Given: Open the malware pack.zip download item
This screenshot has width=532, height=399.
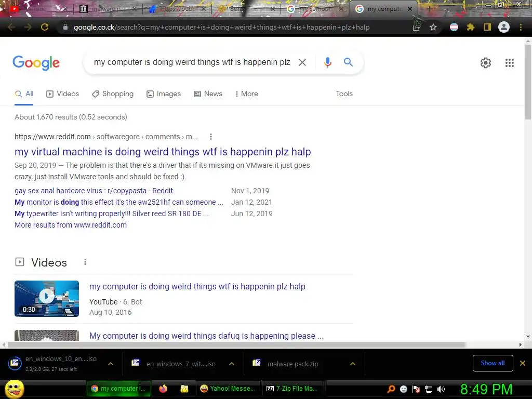Looking at the screenshot, I should (292, 364).
